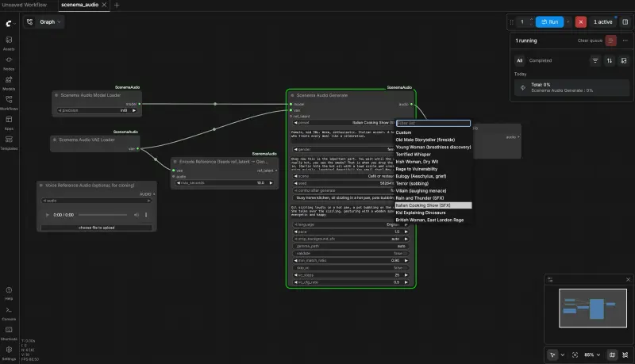Open keyboard Shortcuts panel
This screenshot has height=364, width=635.
tap(9, 332)
